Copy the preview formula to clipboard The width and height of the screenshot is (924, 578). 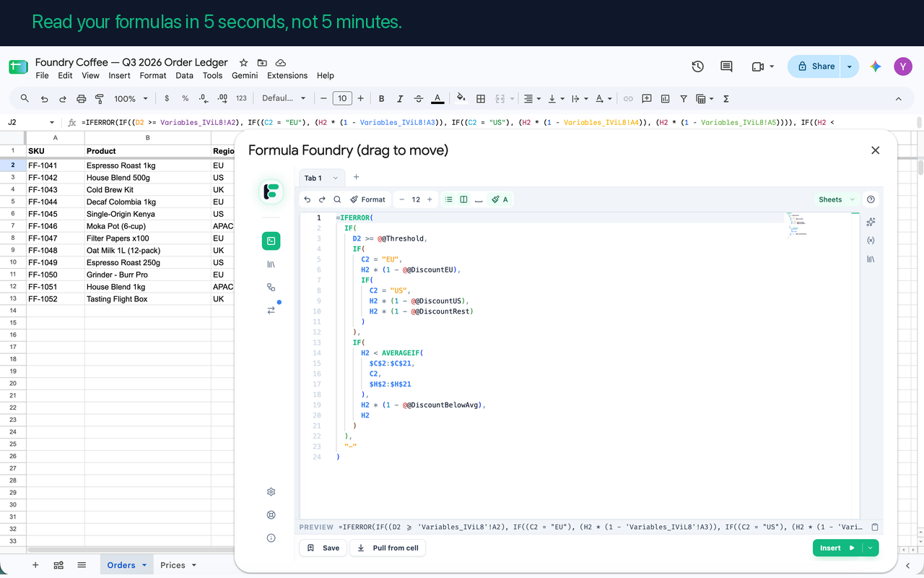point(875,527)
